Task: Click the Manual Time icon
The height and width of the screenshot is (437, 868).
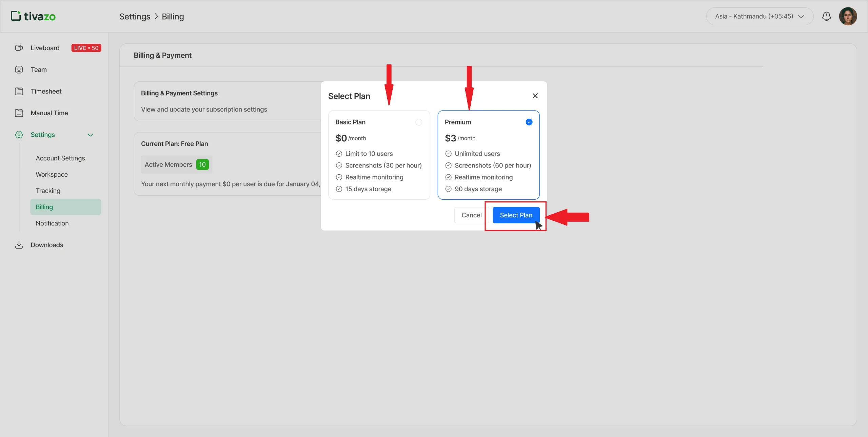Action: pyautogui.click(x=19, y=113)
